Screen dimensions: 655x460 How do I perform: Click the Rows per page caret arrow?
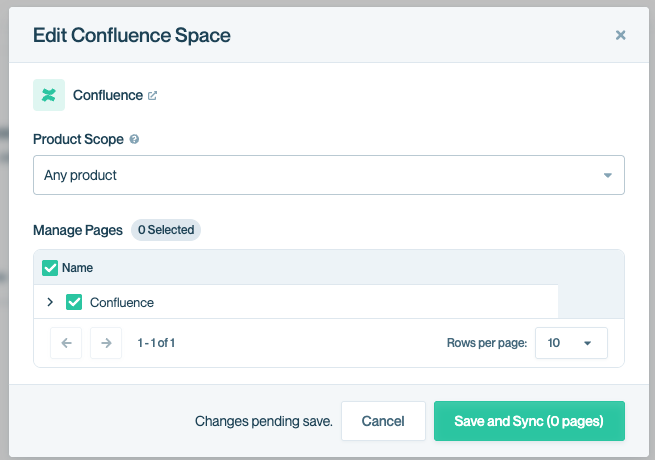point(587,343)
